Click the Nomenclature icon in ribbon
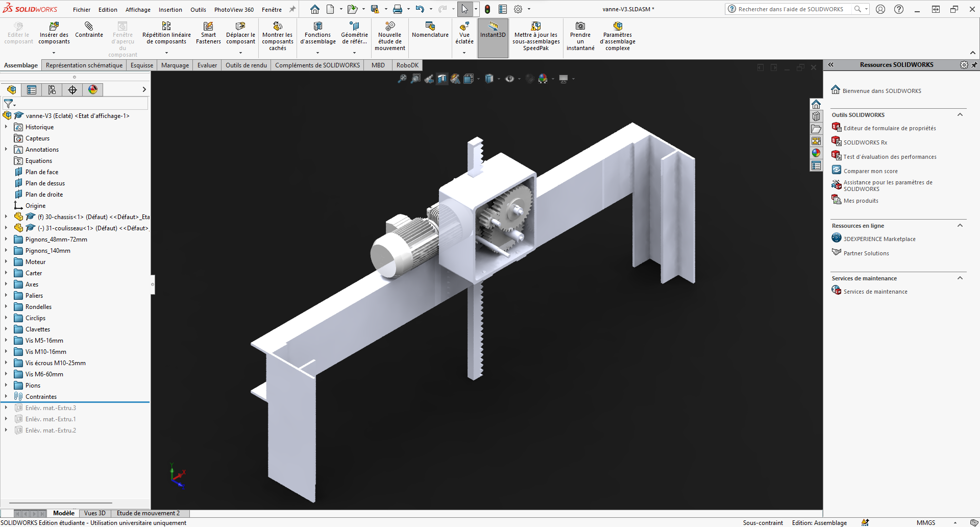 [x=430, y=26]
